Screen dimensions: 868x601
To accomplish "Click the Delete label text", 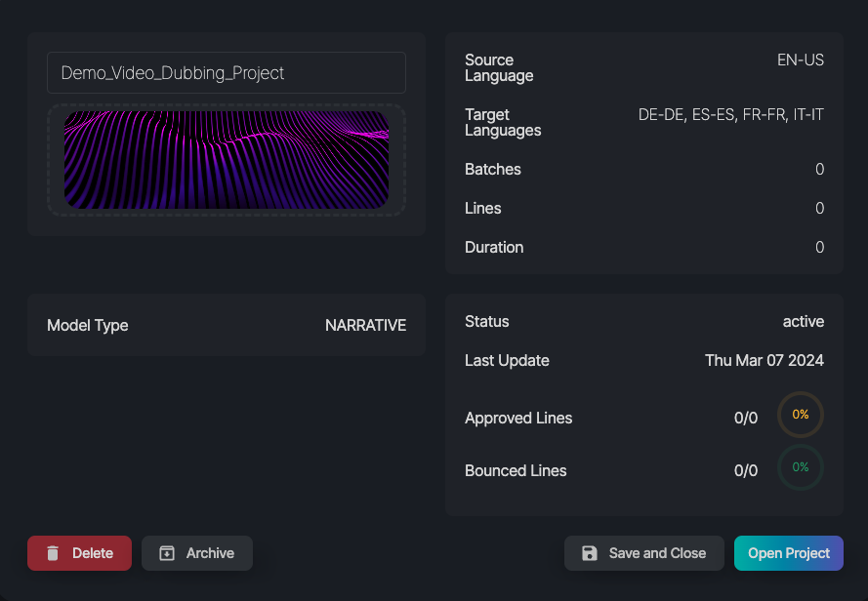I will (x=93, y=553).
